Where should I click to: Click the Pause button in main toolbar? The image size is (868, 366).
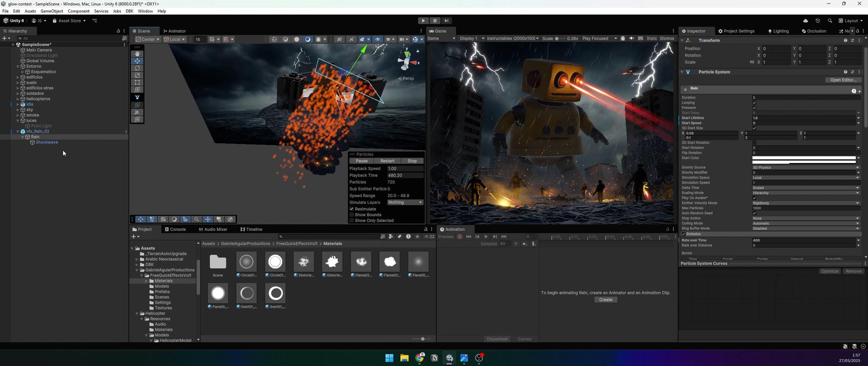tap(435, 21)
